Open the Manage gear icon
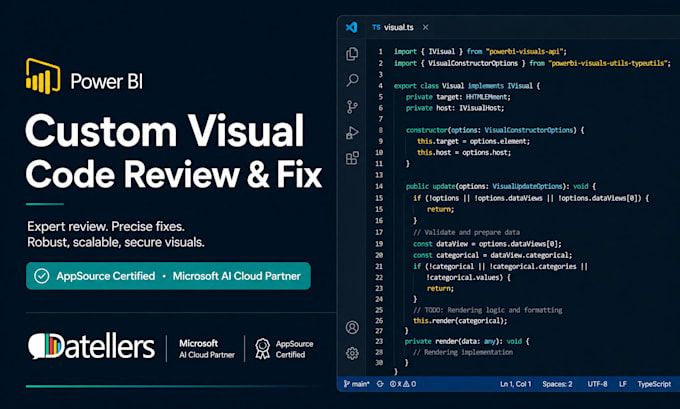 [x=352, y=353]
